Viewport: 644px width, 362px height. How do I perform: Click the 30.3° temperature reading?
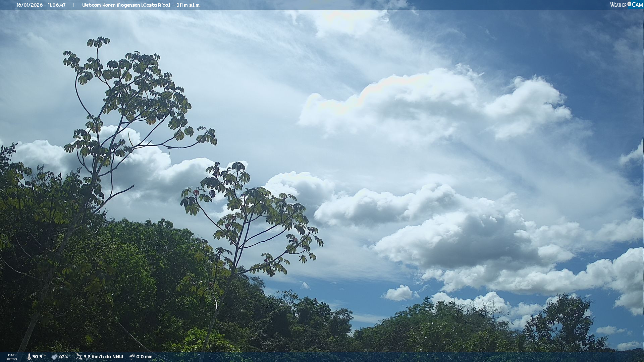(39, 357)
